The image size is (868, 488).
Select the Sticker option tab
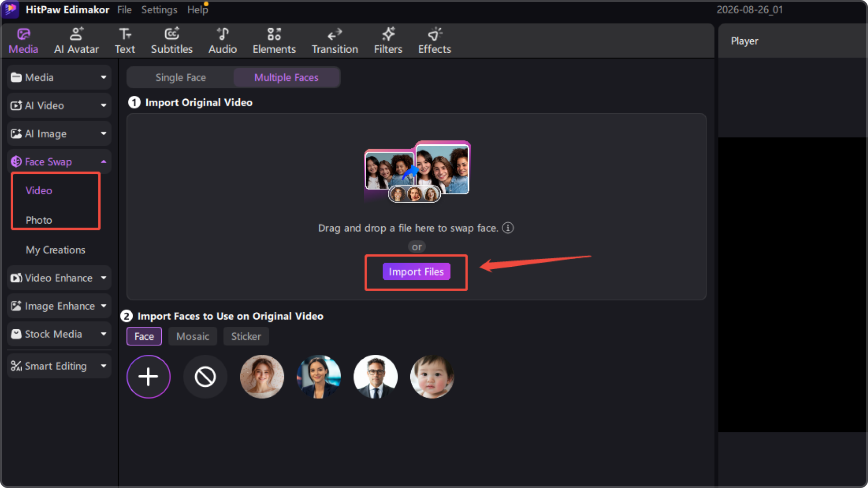pyautogui.click(x=246, y=336)
